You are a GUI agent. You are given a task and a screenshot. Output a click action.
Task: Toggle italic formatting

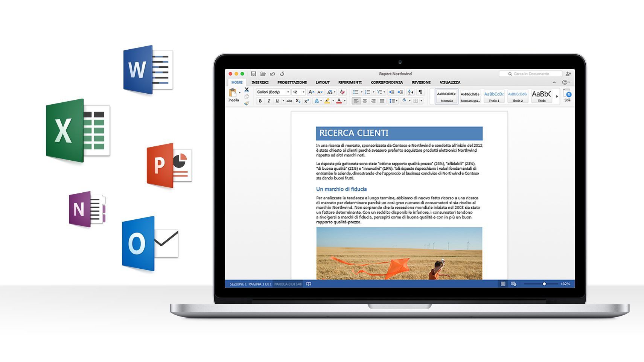pos(269,101)
